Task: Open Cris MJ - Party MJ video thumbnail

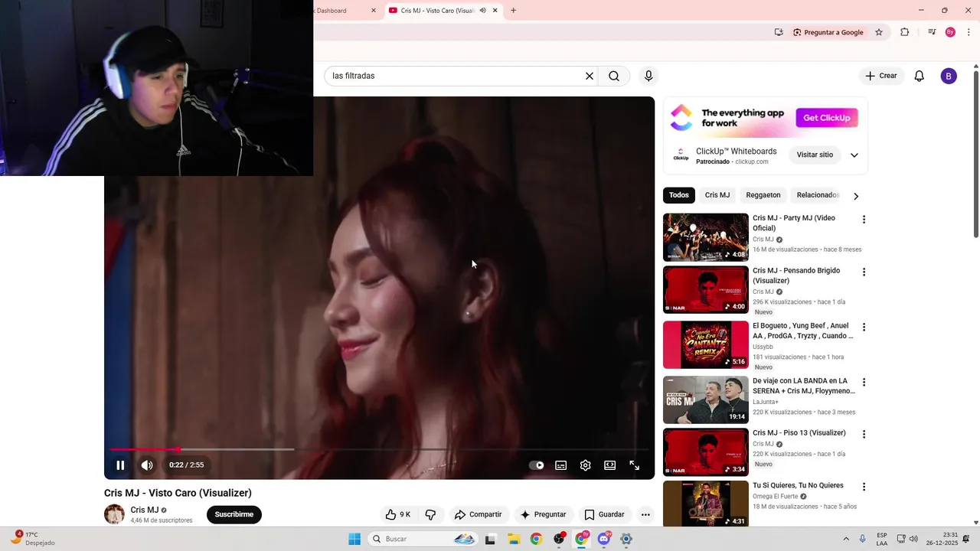Action: point(706,237)
